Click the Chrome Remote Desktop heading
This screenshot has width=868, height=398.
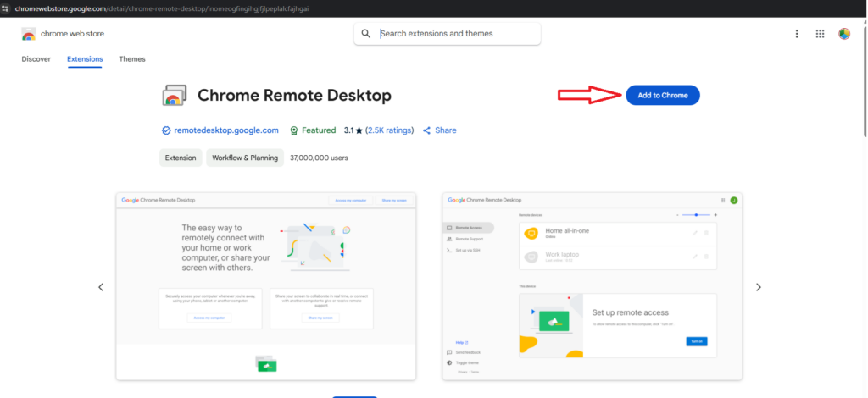(294, 95)
